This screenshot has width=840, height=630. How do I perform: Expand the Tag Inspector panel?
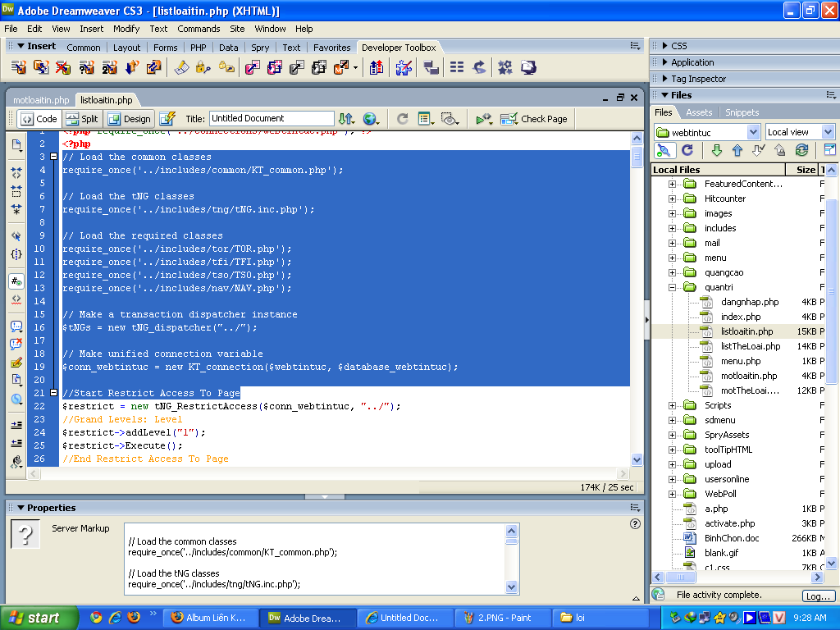point(664,79)
